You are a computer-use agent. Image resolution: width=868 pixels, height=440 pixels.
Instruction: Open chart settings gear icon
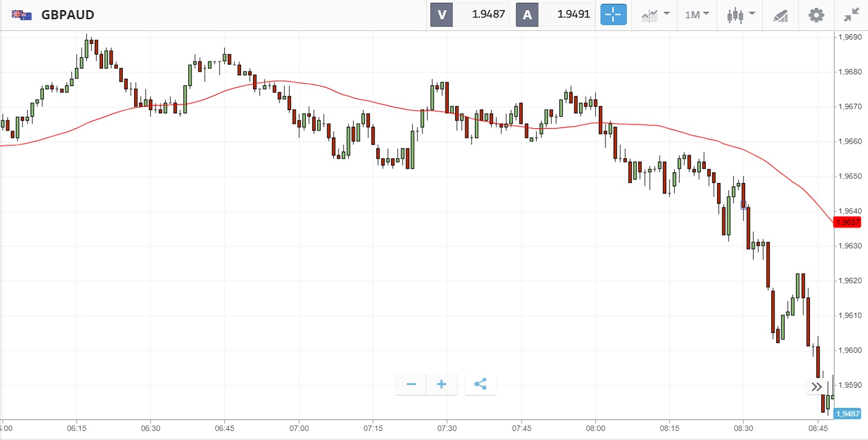click(816, 15)
